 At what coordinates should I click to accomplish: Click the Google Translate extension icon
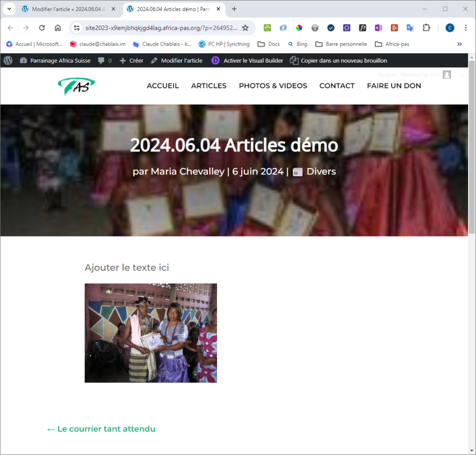coord(410,28)
